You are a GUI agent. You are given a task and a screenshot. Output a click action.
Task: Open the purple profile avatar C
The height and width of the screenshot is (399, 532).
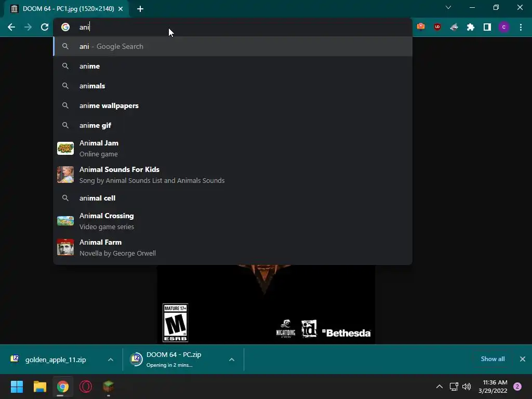pos(504,27)
